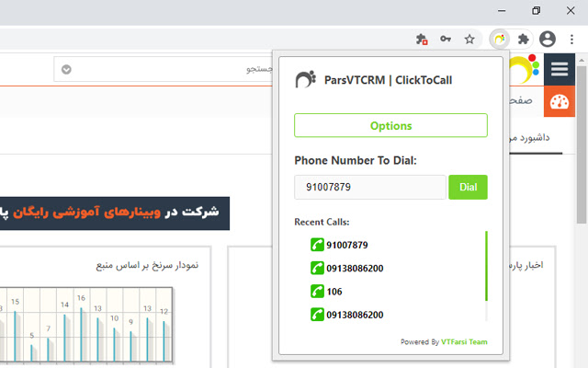588x368 pixels.
Task: Click the lead-by-source chart title
Action: 147,266
